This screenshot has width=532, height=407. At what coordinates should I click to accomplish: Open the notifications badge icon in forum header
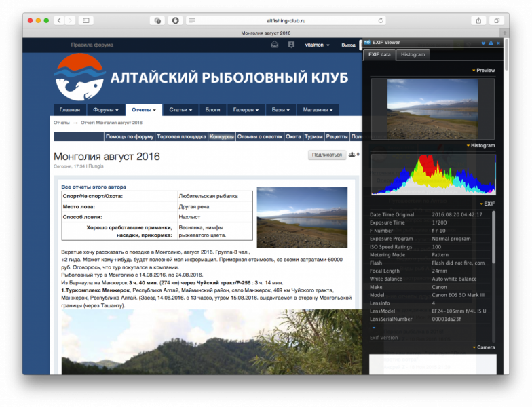(291, 45)
